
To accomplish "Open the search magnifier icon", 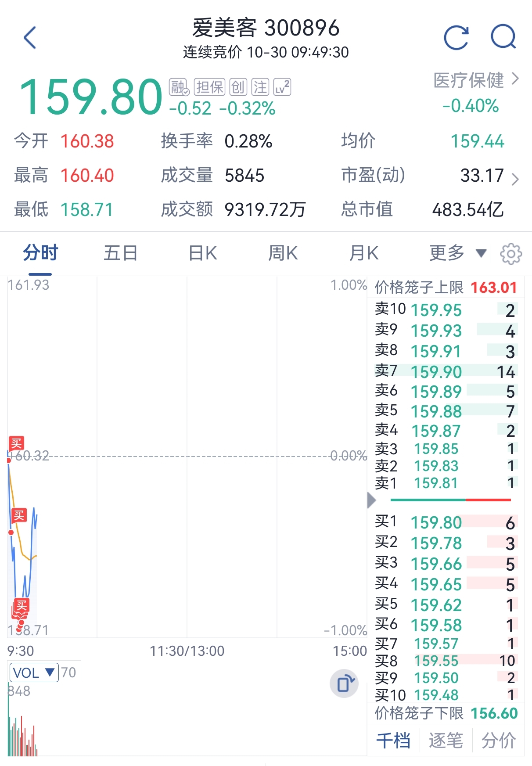I will (x=503, y=38).
